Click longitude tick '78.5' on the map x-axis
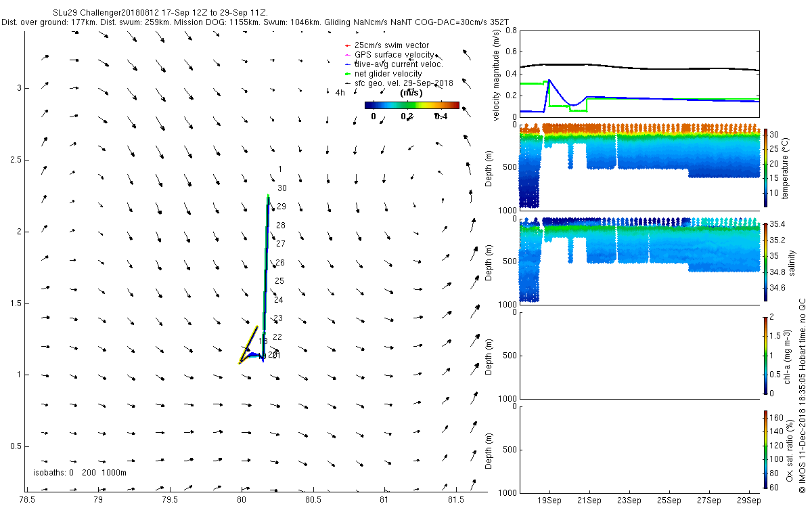The height and width of the screenshot is (508, 812). pos(26,501)
